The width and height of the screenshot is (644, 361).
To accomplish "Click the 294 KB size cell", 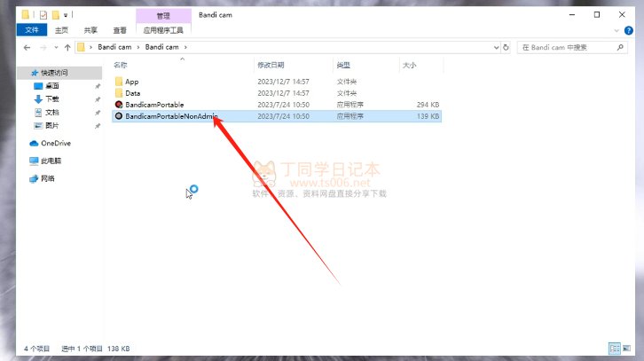I will [428, 105].
